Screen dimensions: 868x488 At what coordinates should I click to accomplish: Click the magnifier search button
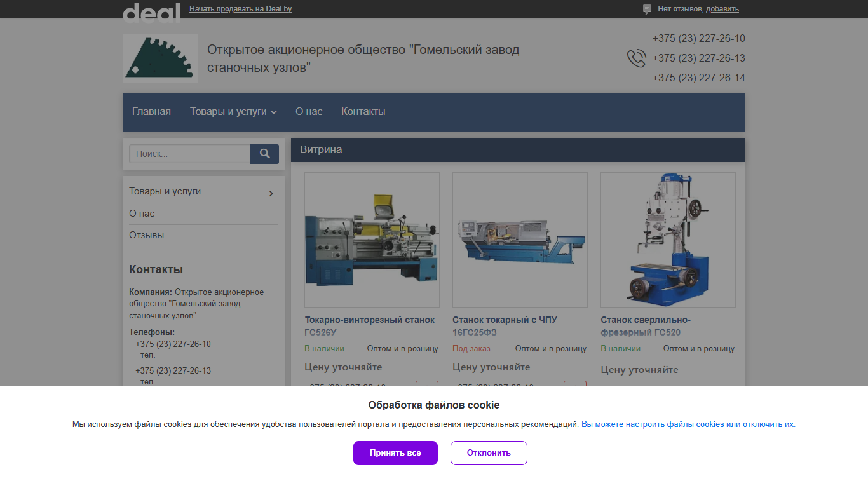pos(265,154)
